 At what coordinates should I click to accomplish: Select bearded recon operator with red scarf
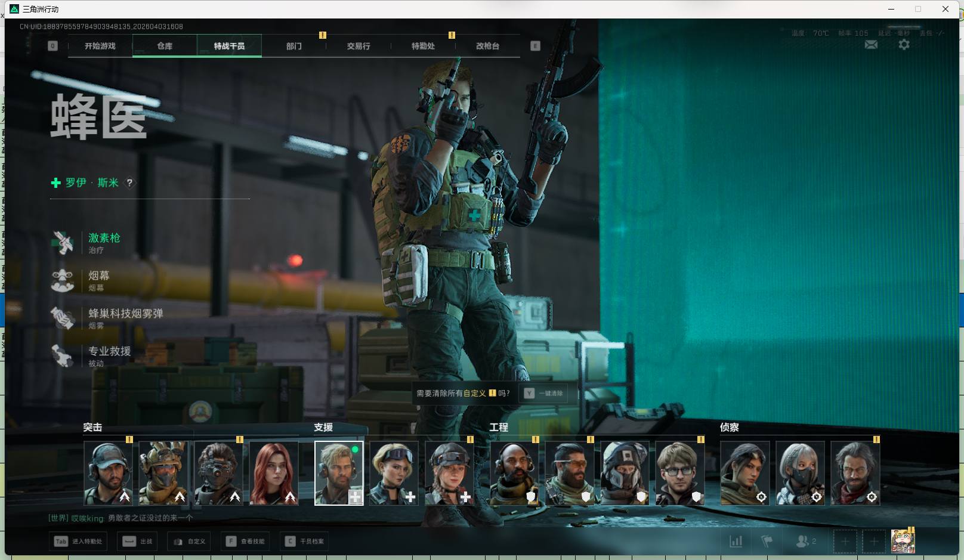pyautogui.click(x=855, y=473)
